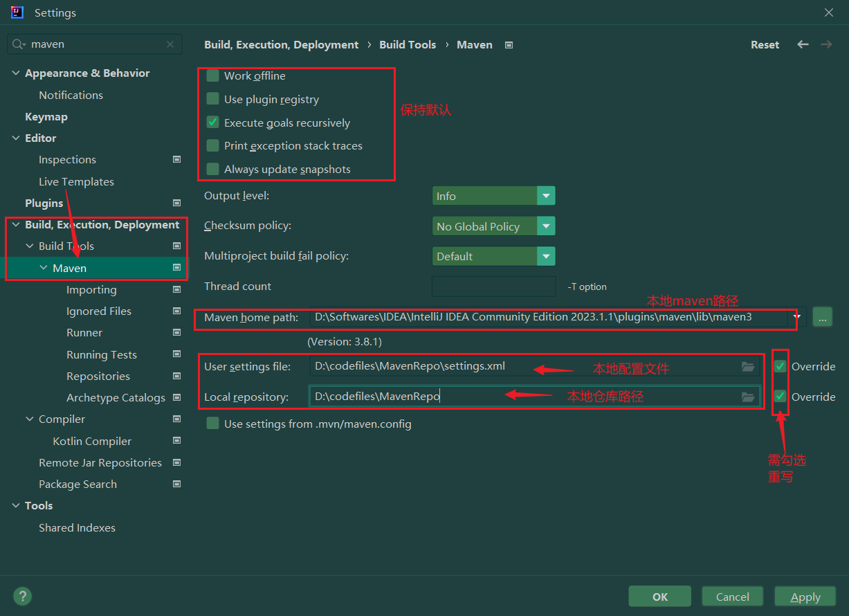This screenshot has height=616, width=849.
Task: Click Build, Execution, Deployment breadcrumb
Action: [x=282, y=44]
